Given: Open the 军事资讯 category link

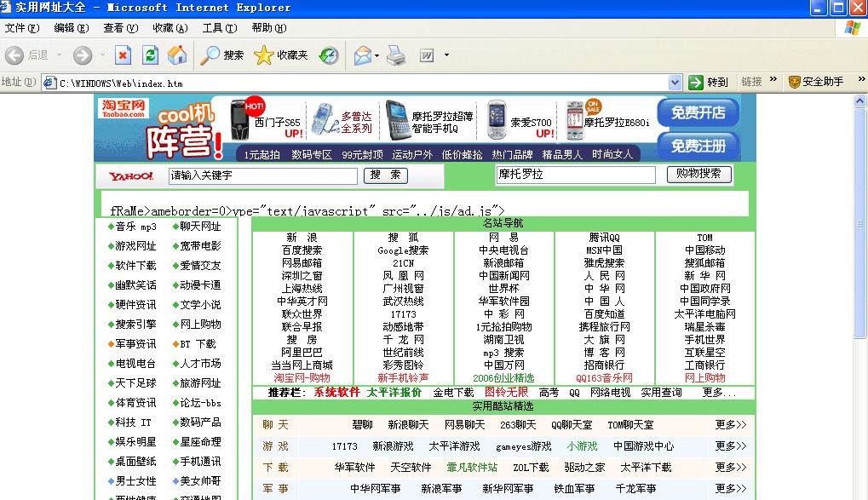Looking at the screenshot, I should (x=135, y=344).
